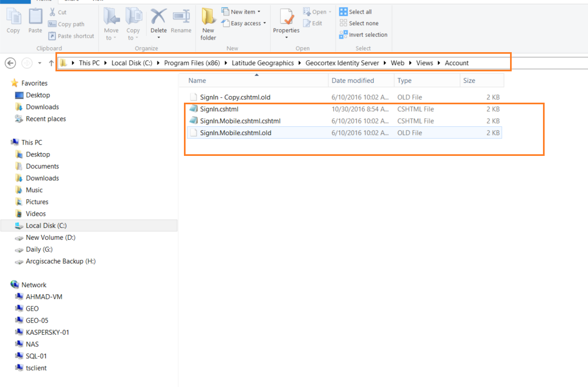The height and width of the screenshot is (387, 588).
Task: Select Paste shortcut command
Action: click(71, 36)
